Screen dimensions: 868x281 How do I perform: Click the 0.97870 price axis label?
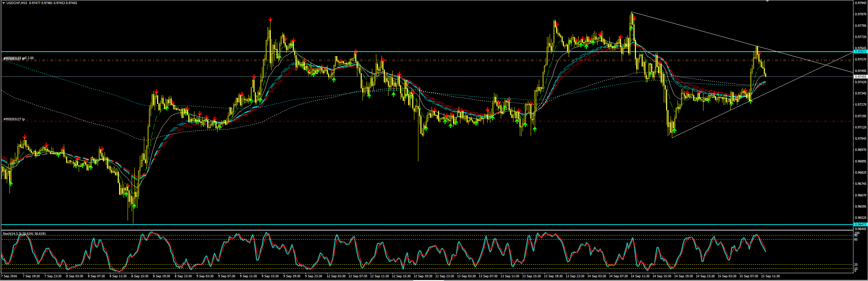[861, 14]
